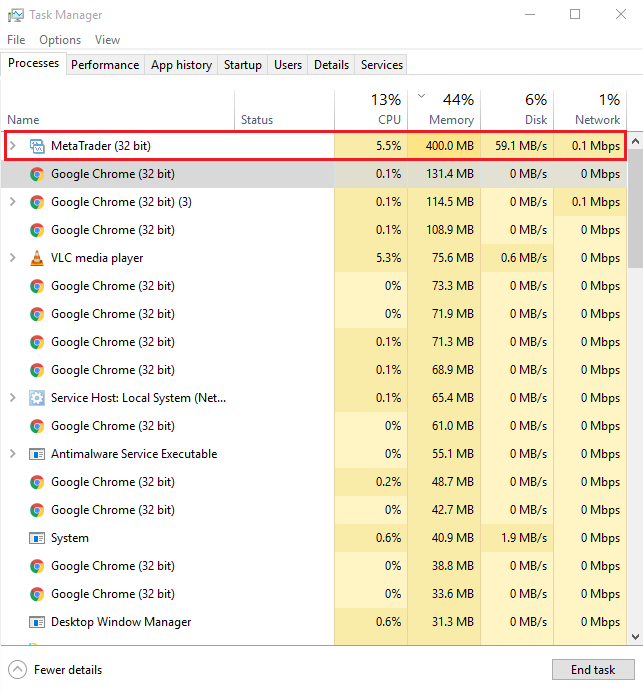This screenshot has height=693, width=643.
Task: Click Chrome icon in the 108.9 MB row
Action: click(37, 230)
